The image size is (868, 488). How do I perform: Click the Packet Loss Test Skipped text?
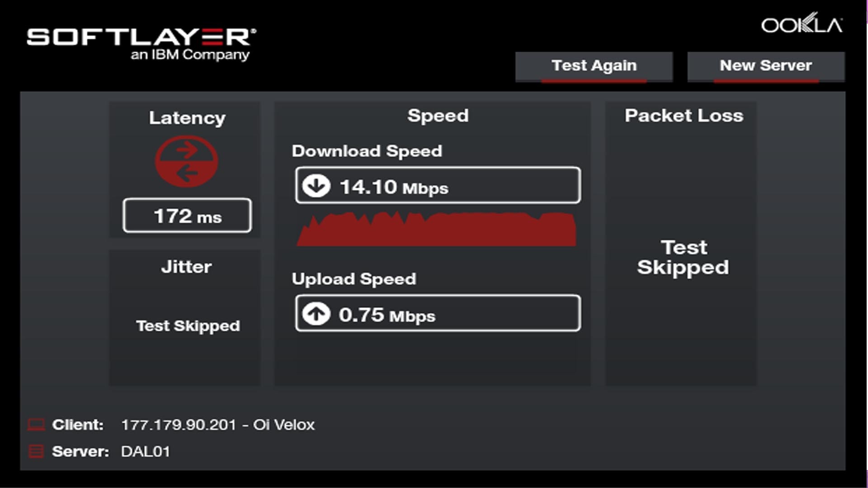(x=683, y=258)
